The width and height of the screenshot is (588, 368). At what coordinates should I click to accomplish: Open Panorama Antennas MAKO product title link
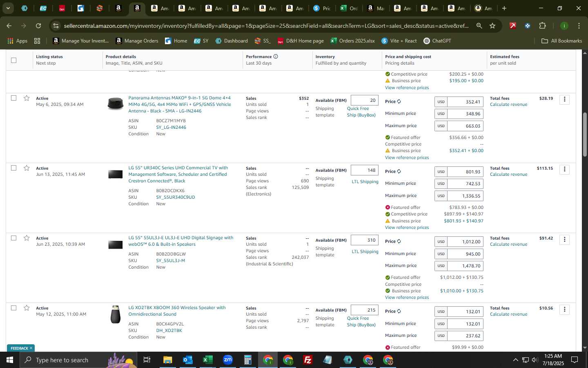click(180, 104)
